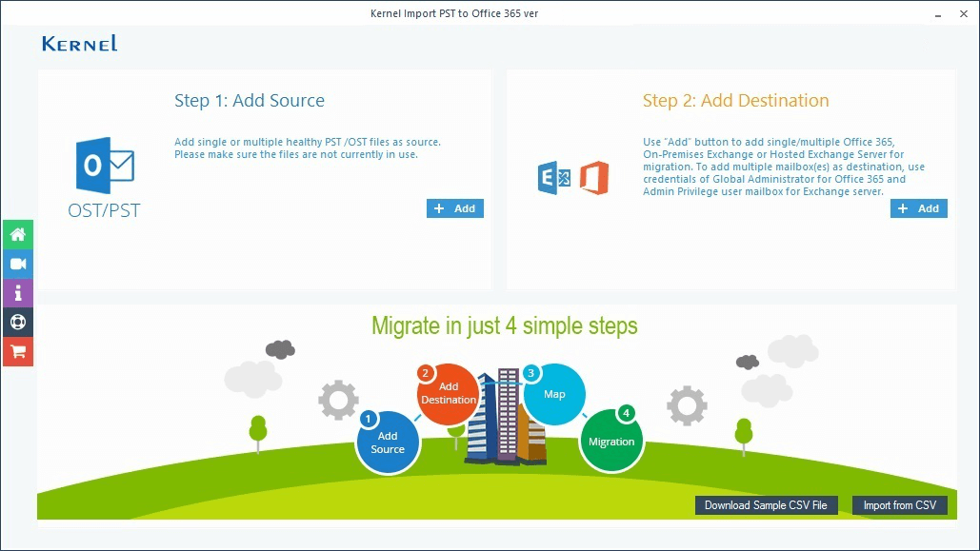Click the Add Source step circle
Screen dimensions: 980x551
(388, 441)
